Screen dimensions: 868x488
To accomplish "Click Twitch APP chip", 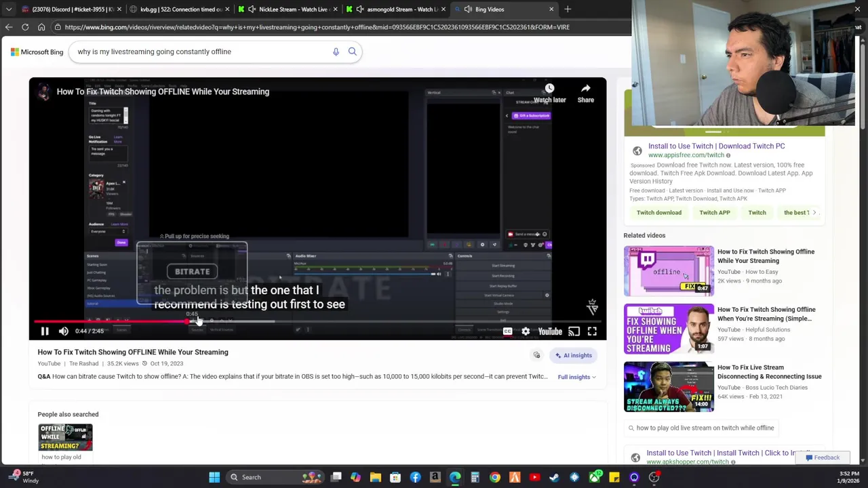I will point(715,213).
